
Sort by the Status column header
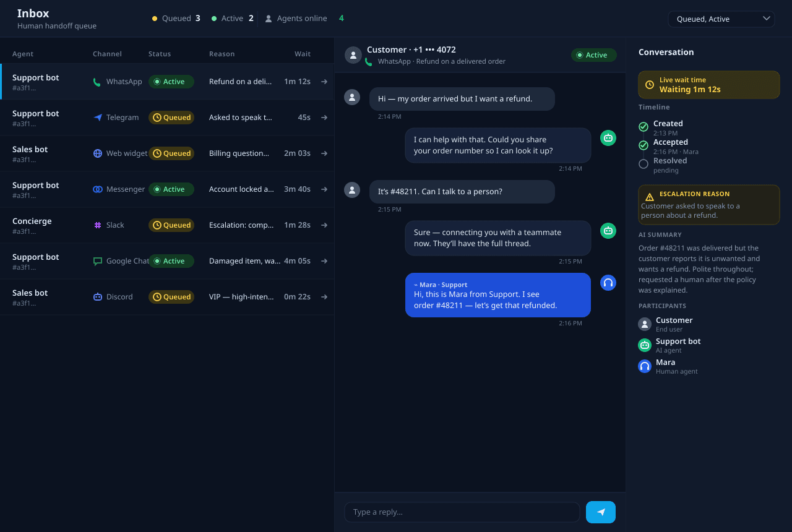coord(160,54)
